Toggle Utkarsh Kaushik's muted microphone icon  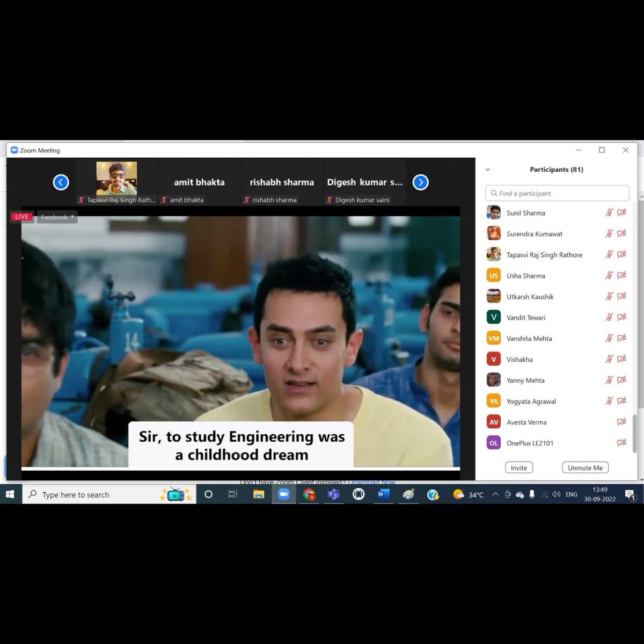[609, 296]
